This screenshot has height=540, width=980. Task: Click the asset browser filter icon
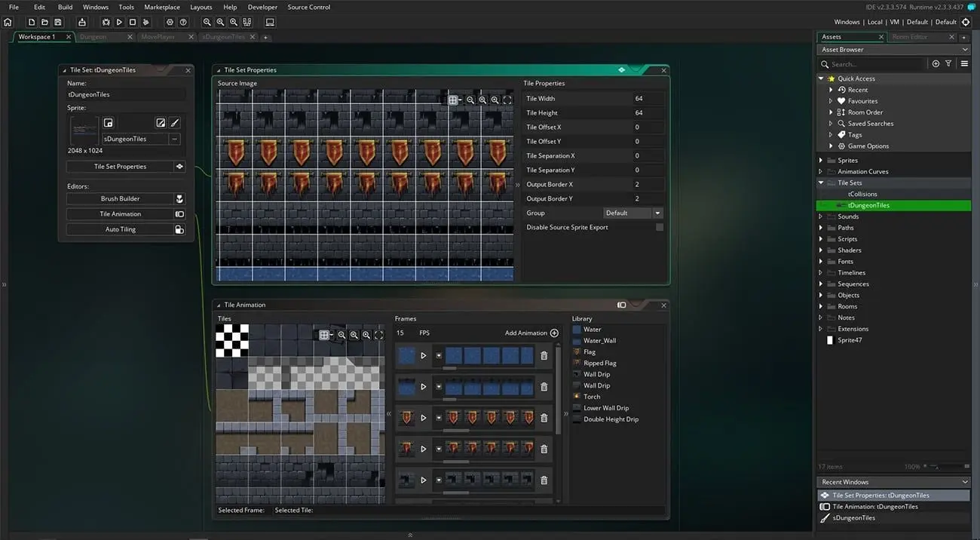948,64
